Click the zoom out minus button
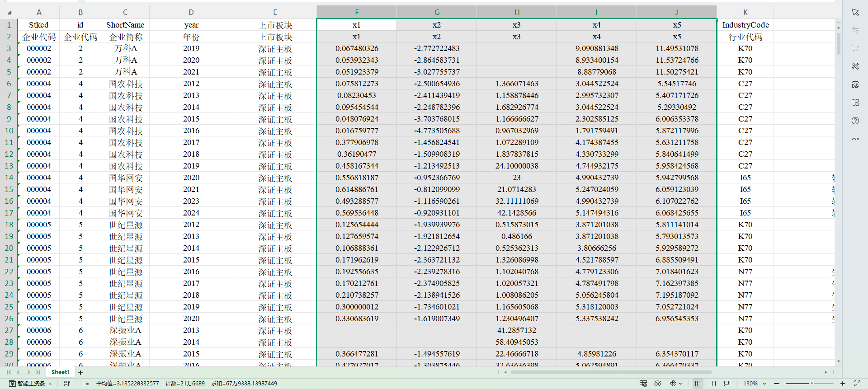This screenshot has height=389, width=868. tap(777, 384)
